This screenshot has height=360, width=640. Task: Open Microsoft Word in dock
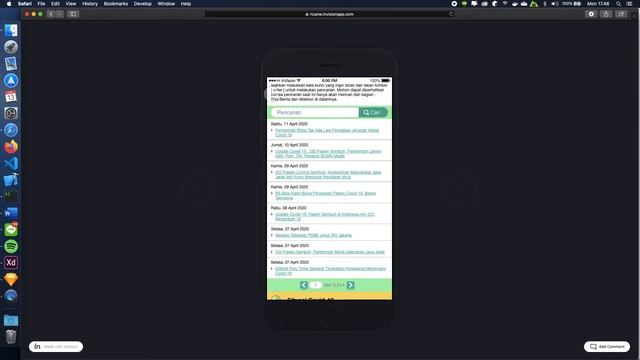pos(11,213)
